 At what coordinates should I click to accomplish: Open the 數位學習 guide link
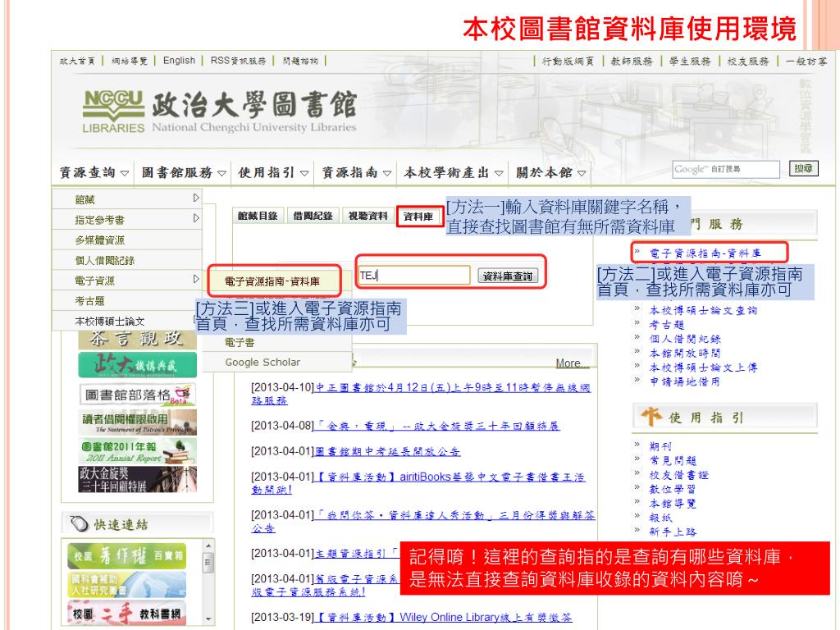tap(673, 489)
